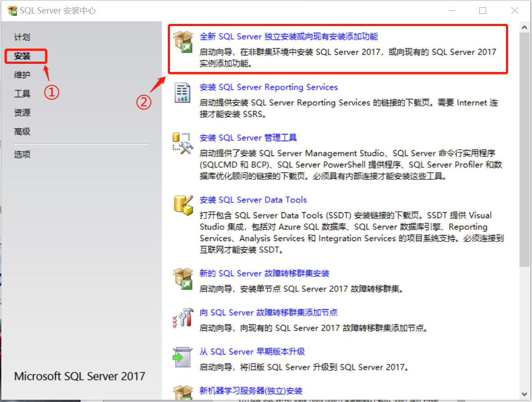The height and width of the screenshot is (402, 532).
Task: Click the upgrade from earlier version arrow icon
Action: [182, 357]
